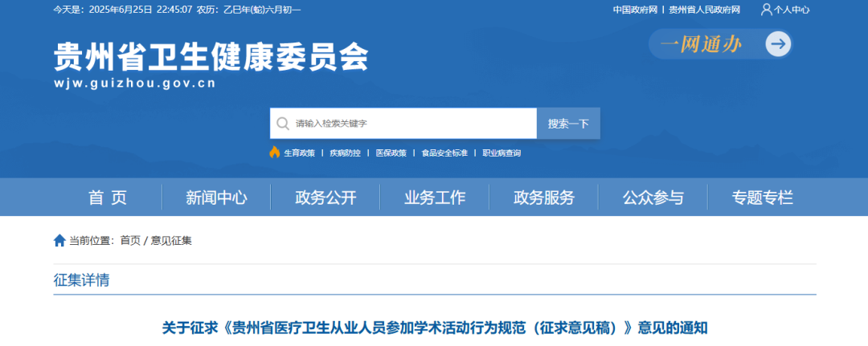The height and width of the screenshot is (346, 868).
Task: Open the 专题专栏 navigation tab
Action: coord(762,197)
